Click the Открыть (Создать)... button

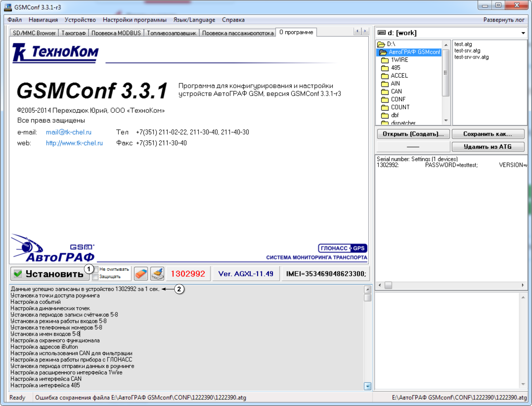tap(413, 134)
